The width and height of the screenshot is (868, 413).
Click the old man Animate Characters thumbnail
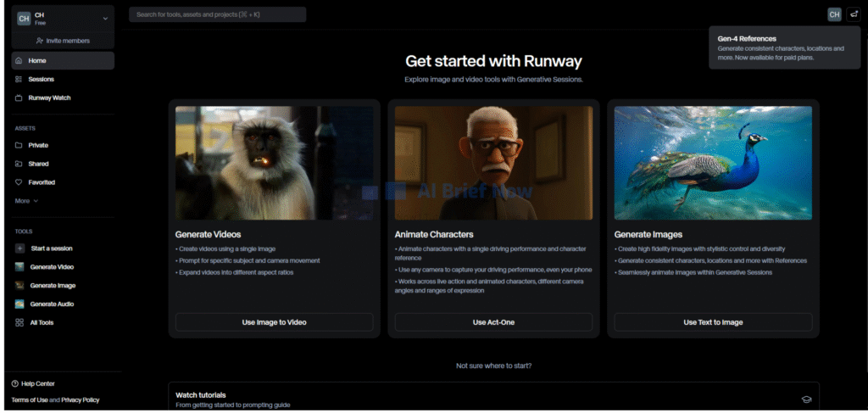[493, 164]
